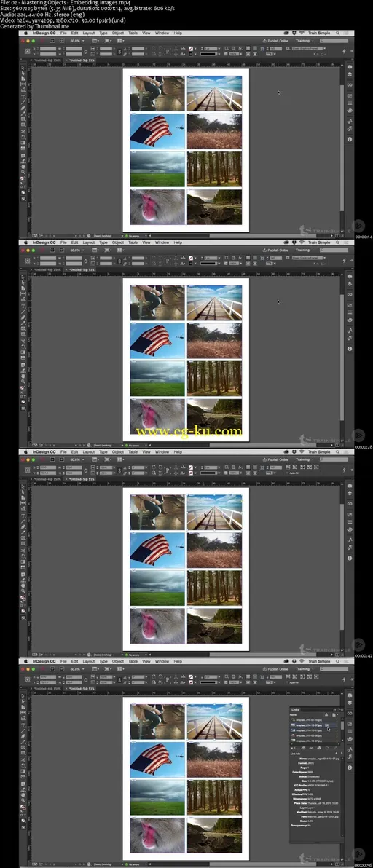The width and height of the screenshot is (373, 868).
Task: Choose the Pencil tool in the 00:00:42 frame
Action: pos(24,532)
